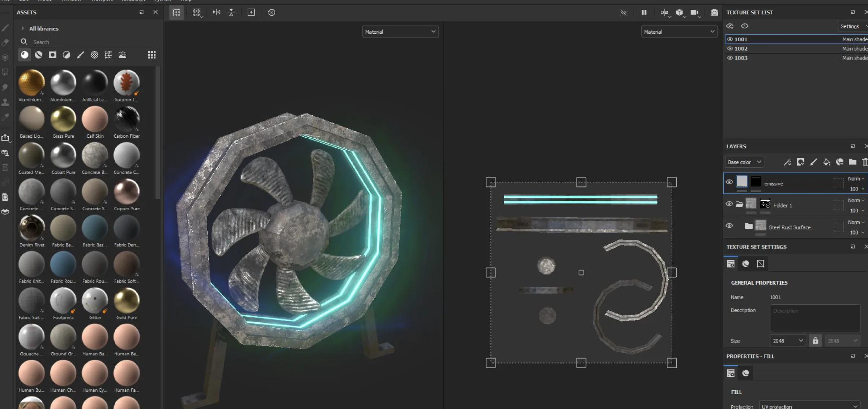The width and height of the screenshot is (868, 409).
Task: Hide the Steel Rust Surface layer
Action: tap(729, 226)
